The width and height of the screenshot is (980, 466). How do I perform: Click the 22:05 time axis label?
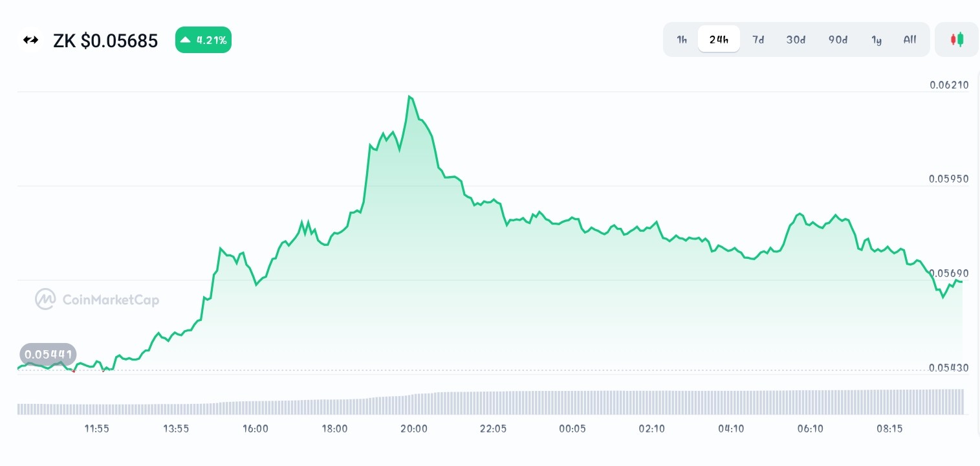pos(493,428)
